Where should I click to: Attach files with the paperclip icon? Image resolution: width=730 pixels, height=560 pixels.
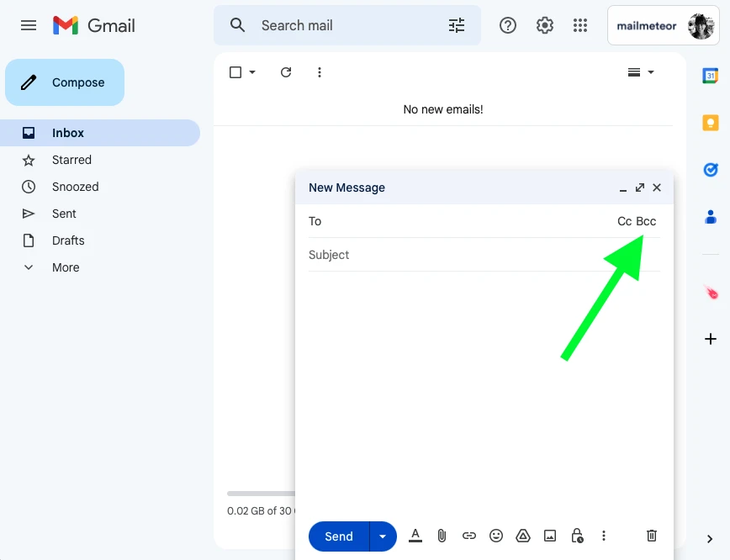(x=442, y=536)
